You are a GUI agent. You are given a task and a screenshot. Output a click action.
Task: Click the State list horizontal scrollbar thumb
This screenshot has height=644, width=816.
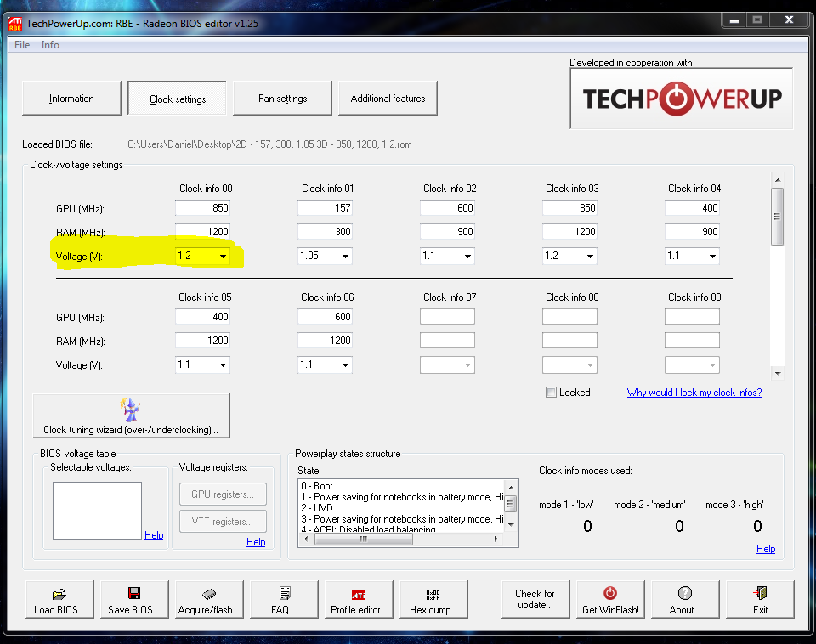(x=364, y=539)
